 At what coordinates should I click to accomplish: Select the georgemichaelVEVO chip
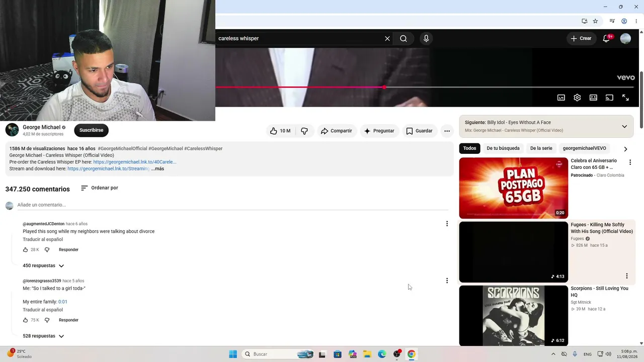[584, 148]
